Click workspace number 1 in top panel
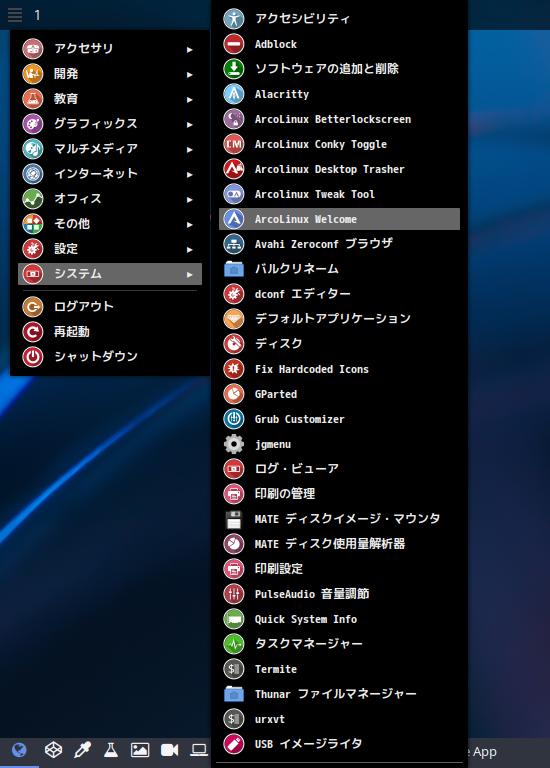Screen dimensions: 550x768 38,15
